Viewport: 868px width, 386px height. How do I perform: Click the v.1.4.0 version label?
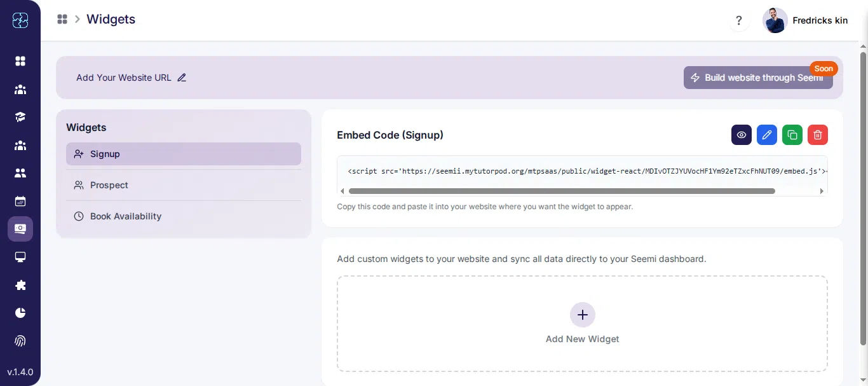(x=20, y=372)
